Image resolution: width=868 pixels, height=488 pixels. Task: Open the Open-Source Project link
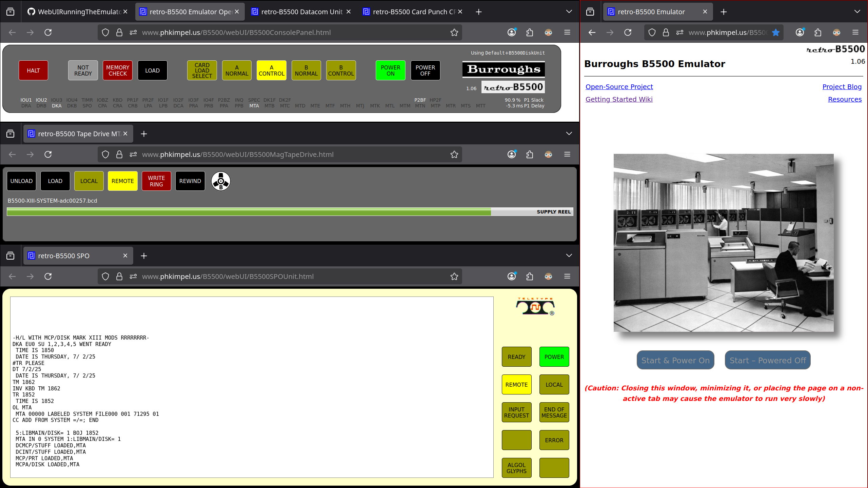(x=619, y=87)
